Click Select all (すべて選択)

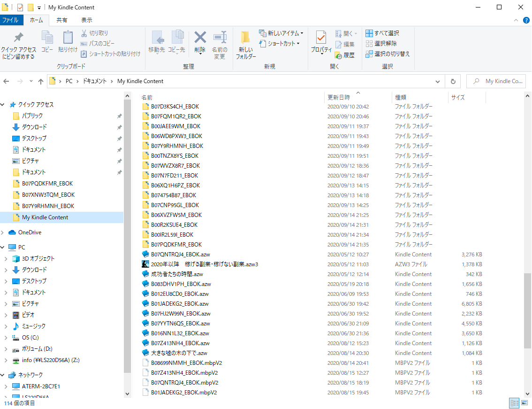click(x=382, y=33)
